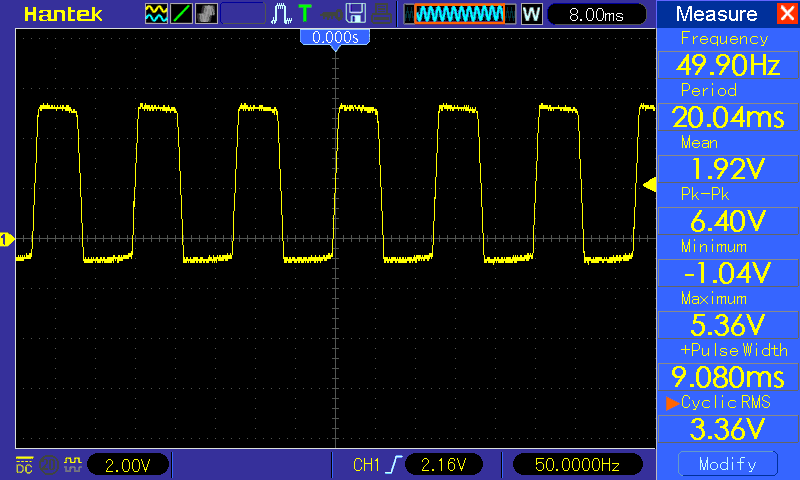Select the +Pulse Width measurement label
Screen dimensions: 800x480
point(734,350)
